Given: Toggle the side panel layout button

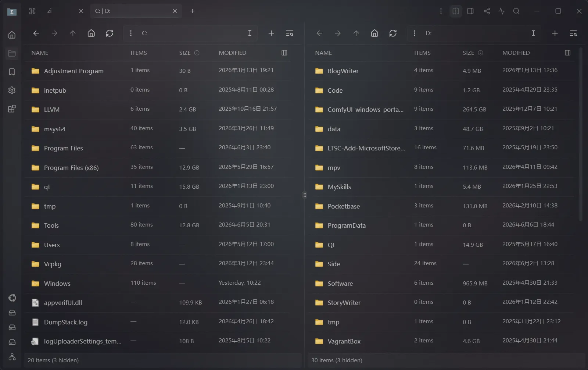Looking at the screenshot, I should point(470,11).
